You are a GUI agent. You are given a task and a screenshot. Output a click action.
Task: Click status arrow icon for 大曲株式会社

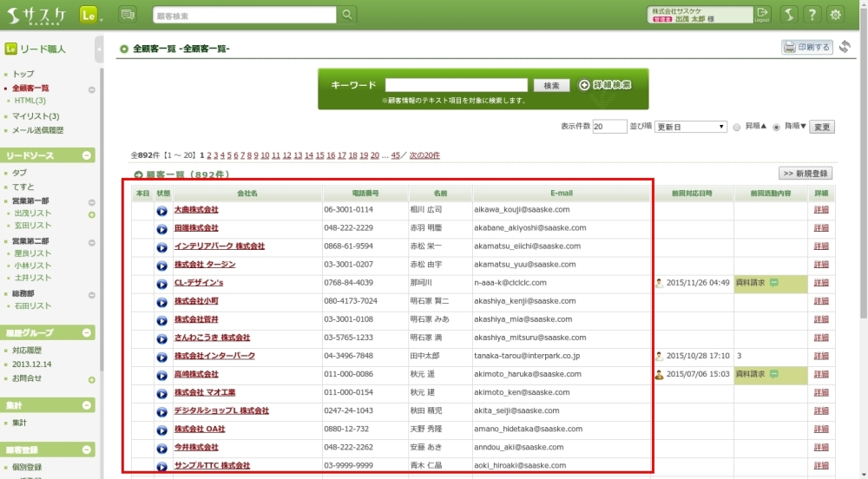(161, 210)
